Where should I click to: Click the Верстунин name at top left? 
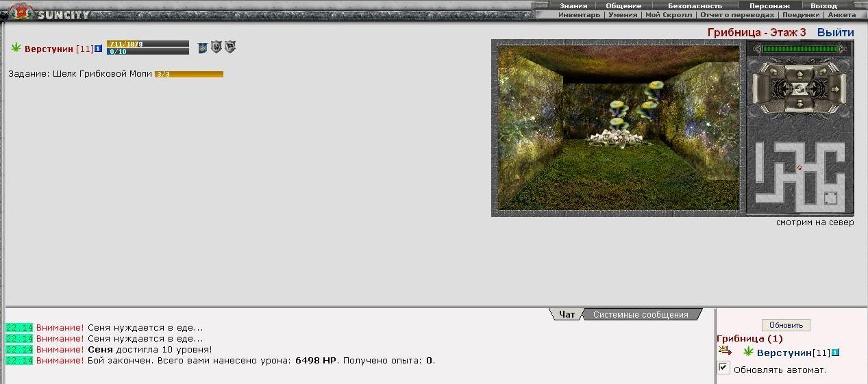[x=49, y=49]
